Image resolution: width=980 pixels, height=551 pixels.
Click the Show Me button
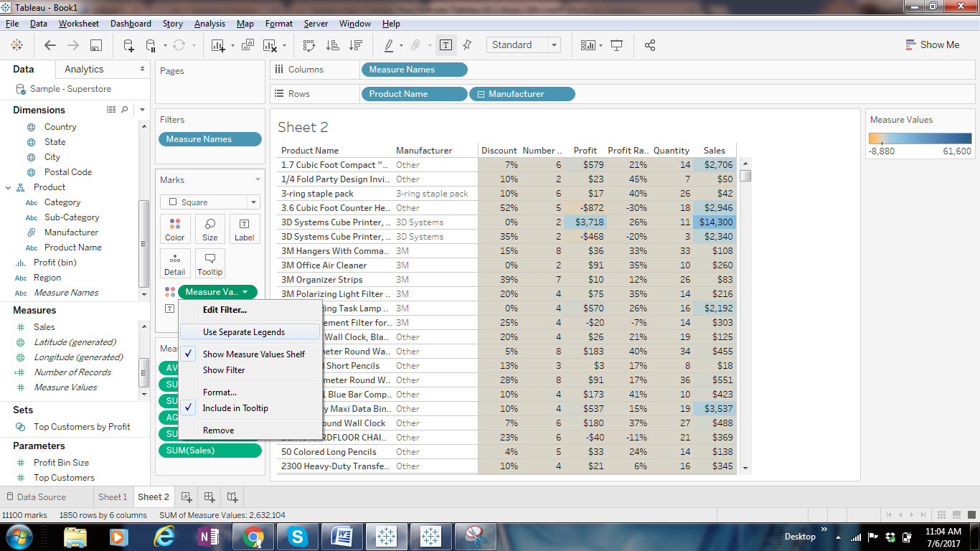(x=932, y=44)
